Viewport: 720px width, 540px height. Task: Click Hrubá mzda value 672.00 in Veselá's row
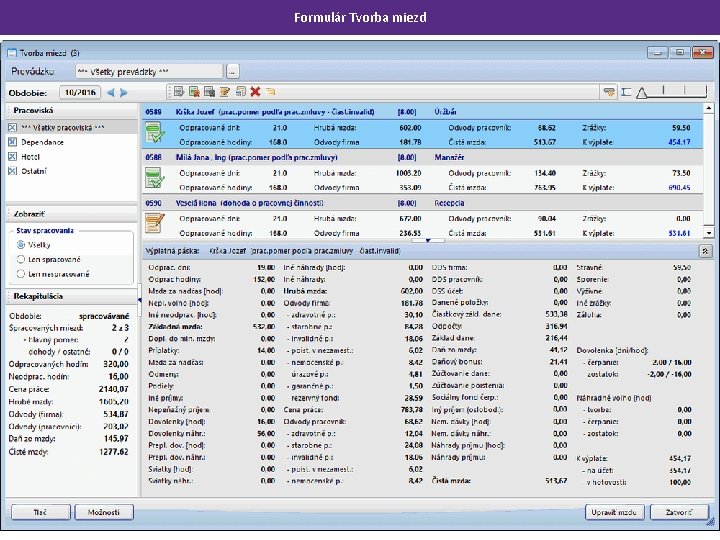410,219
